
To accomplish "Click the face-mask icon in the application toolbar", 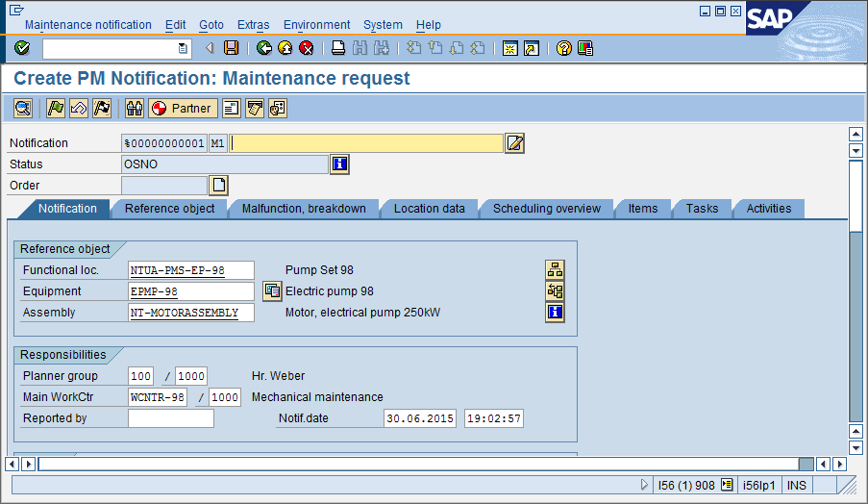I will pyautogui.click(x=278, y=108).
